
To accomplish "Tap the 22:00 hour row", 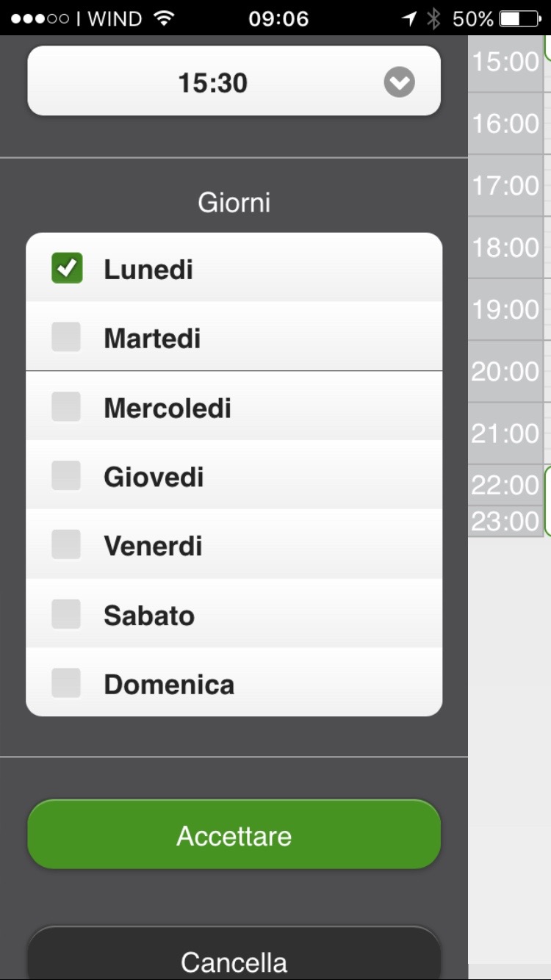I will coord(505,485).
